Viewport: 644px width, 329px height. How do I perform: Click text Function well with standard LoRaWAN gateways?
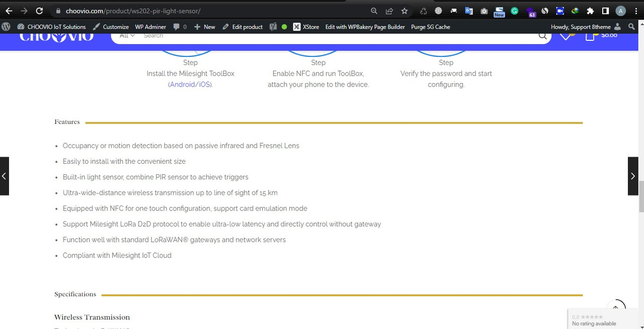[174, 240]
